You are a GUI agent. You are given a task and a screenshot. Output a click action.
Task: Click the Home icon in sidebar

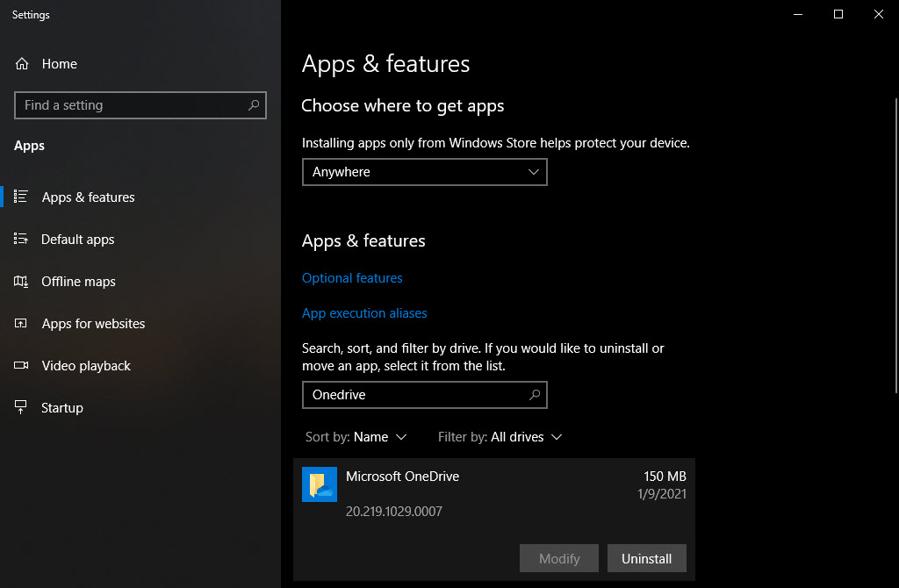pos(22,63)
